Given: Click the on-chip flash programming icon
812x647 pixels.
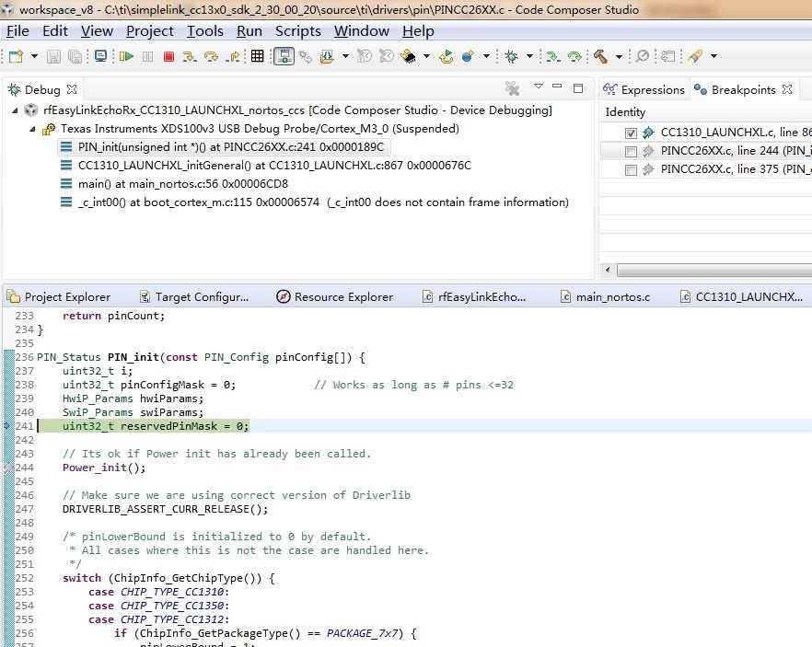Looking at the screenshot, I should [286, 56].
